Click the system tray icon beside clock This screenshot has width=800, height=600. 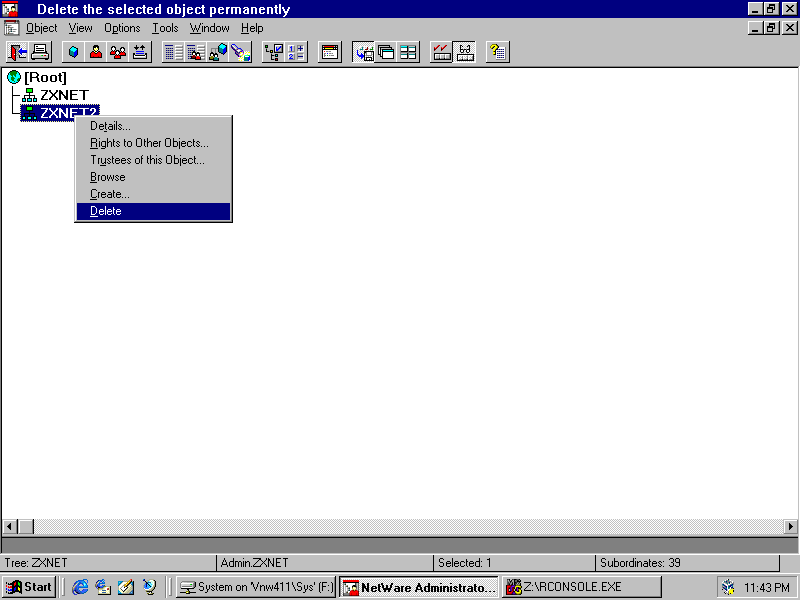[x=728, y=587]
